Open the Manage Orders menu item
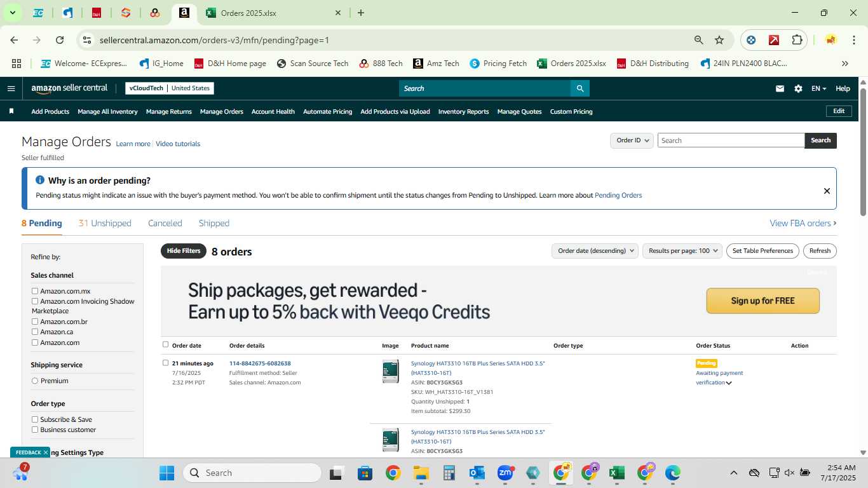 coord(222,111)
